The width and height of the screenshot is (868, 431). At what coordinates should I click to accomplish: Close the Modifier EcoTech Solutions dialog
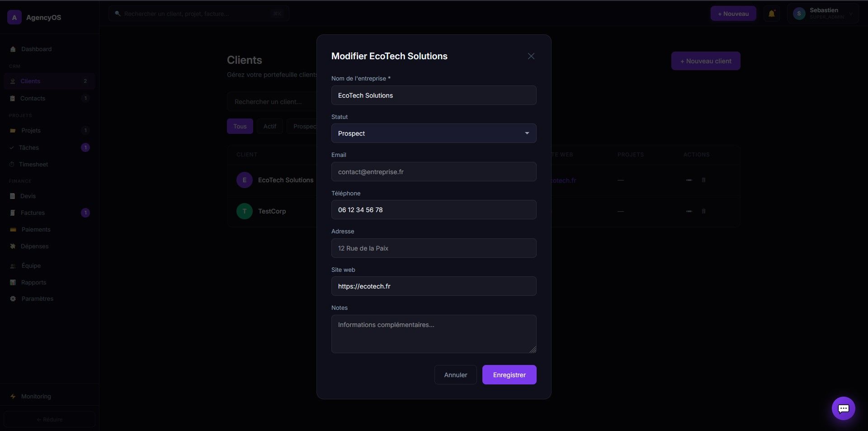pos(531,56)
